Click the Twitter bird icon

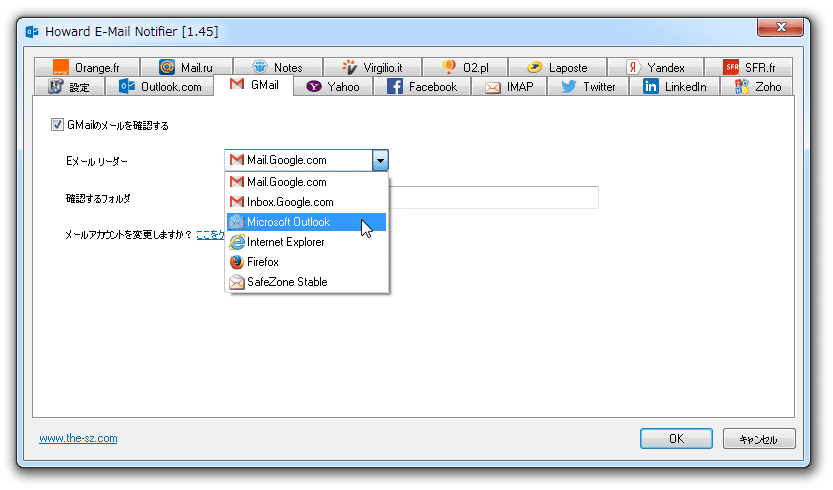(568, 87)
